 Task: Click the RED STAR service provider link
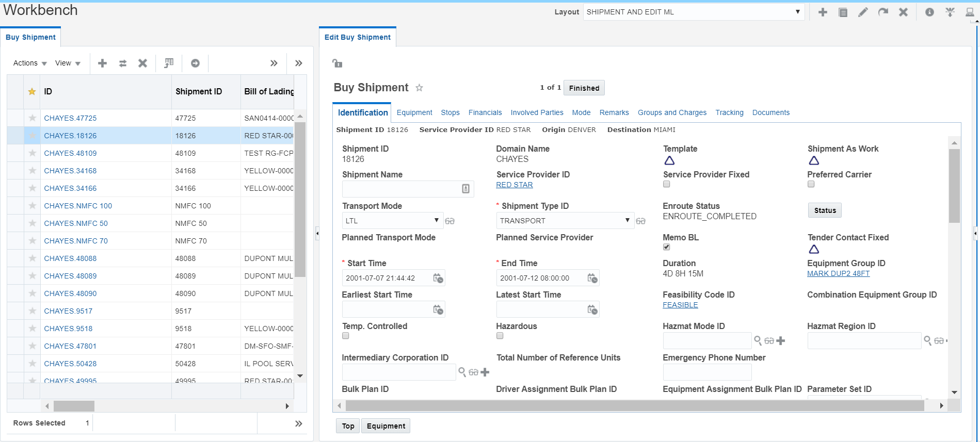tap(515, 185)
